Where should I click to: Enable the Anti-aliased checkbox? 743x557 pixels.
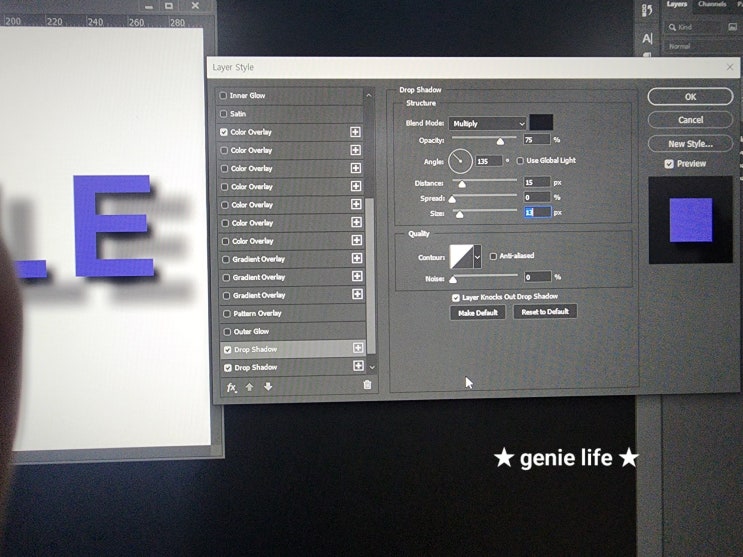click(x=493, y=256)
